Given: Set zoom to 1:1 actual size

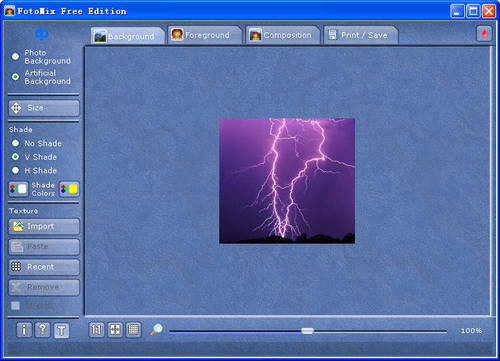Looking at the screenshot, I should (96, 330).
